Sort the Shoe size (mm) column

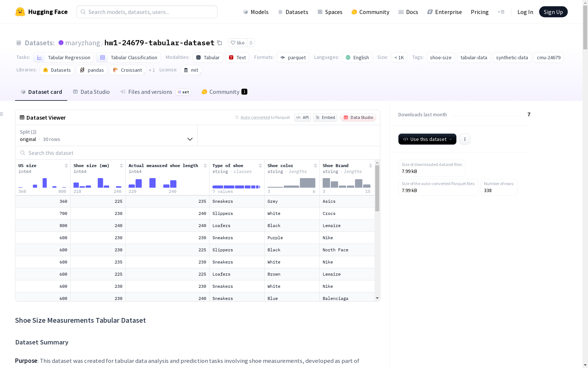(121, 166)
